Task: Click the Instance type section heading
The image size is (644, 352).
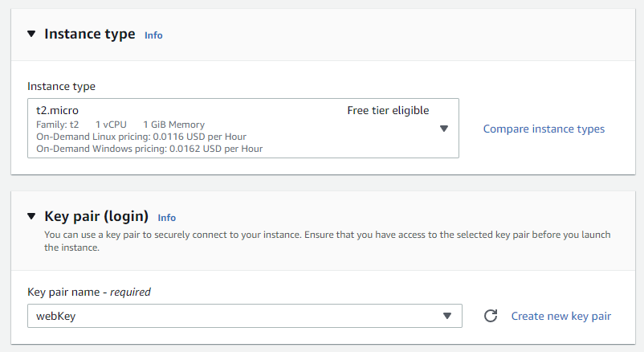Action: 90,34
